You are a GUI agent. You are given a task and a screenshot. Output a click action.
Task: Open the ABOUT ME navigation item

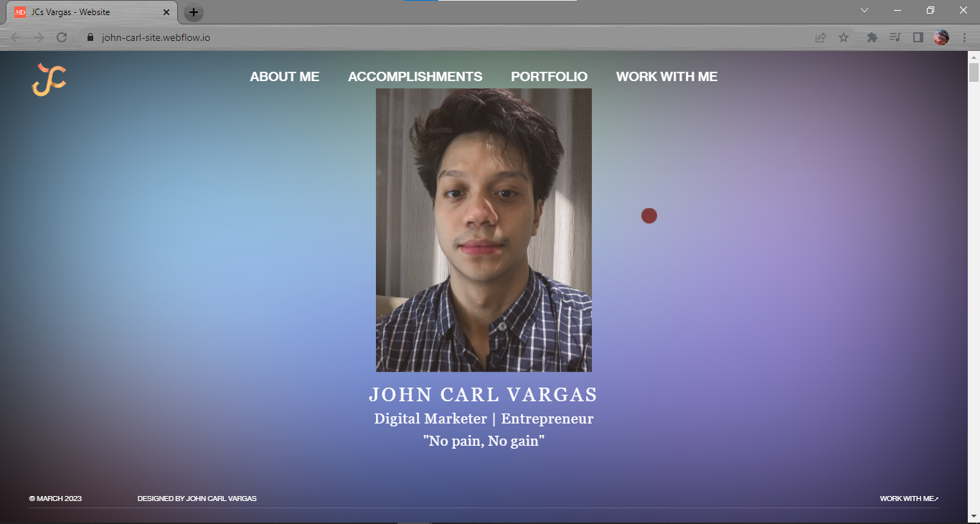(x=285, y=76)
